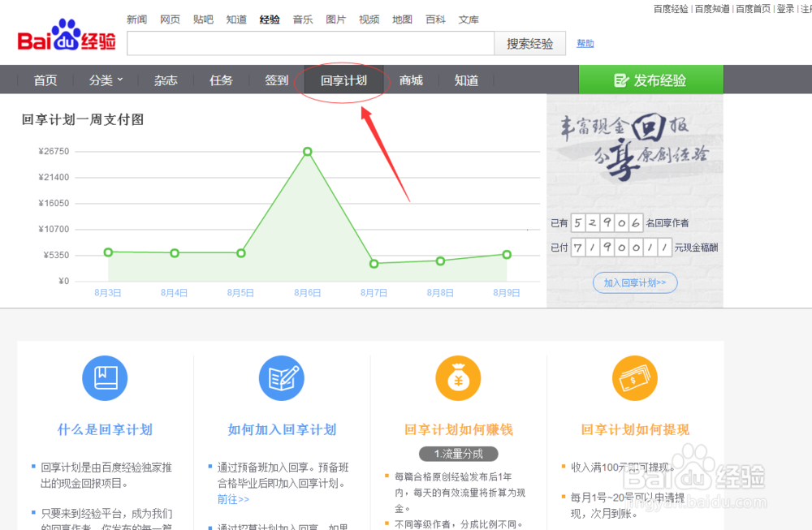812x530 pixels.
Task: Click the 什么是回享计划 heading
Action: pyautogui.click(x=105, y=429)
